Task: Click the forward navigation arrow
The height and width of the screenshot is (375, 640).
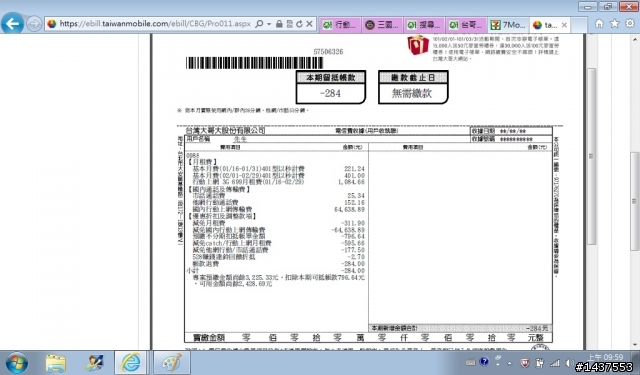Action: pyautogui.click(x=34, y=24)
